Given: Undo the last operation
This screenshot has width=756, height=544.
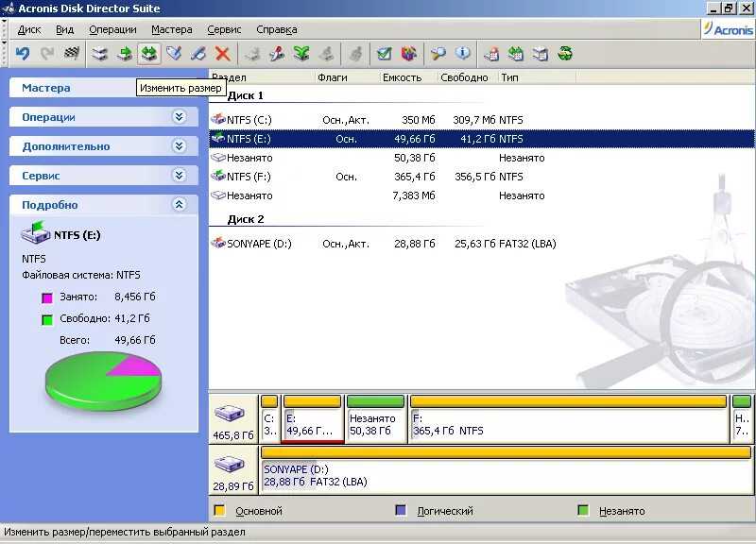Looking at the screenshot, I should tap(24, 54).
